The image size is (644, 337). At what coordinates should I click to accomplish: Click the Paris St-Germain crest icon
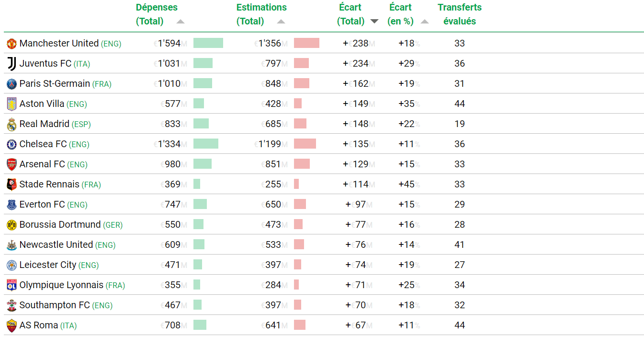click(11, 84)
